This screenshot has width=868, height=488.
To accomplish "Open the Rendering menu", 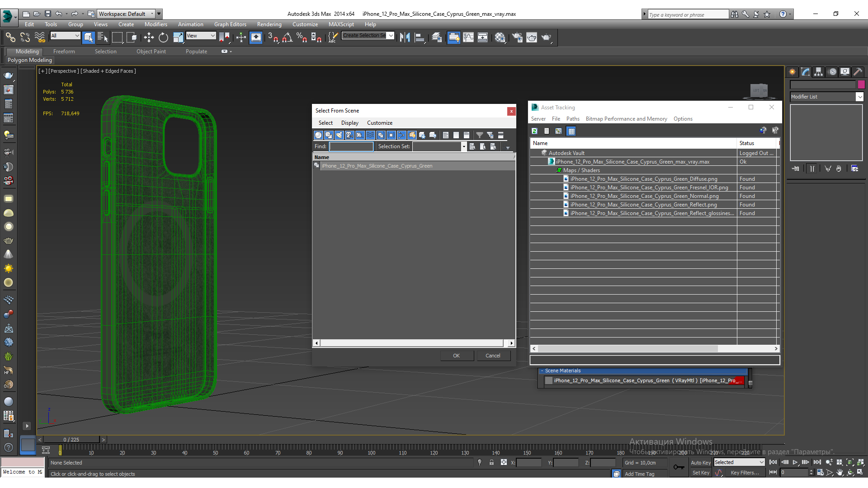I will click(x=269, y=24).
